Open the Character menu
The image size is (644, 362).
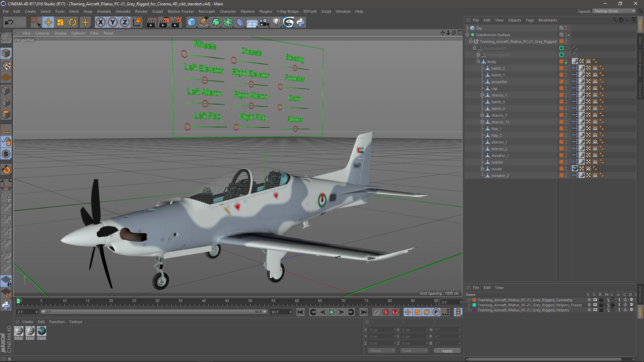pyautogui.click(x=228, y=11)
